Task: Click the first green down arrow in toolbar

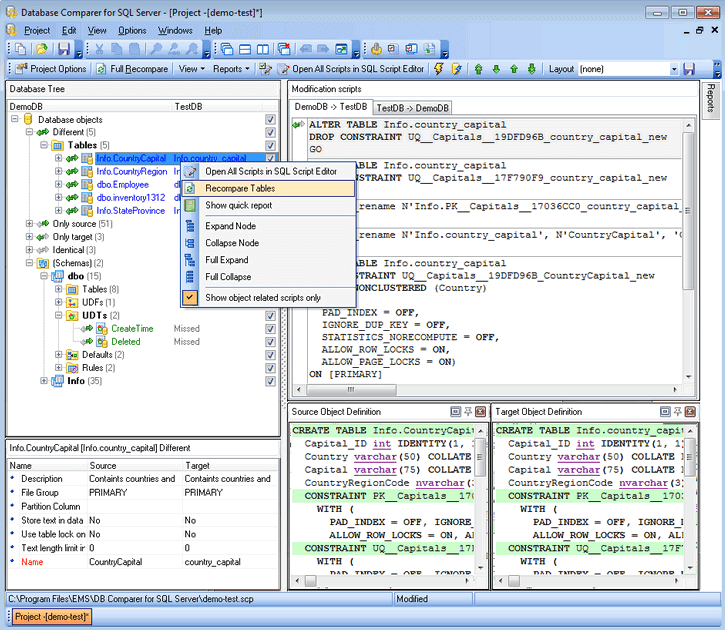Action: 496,69
